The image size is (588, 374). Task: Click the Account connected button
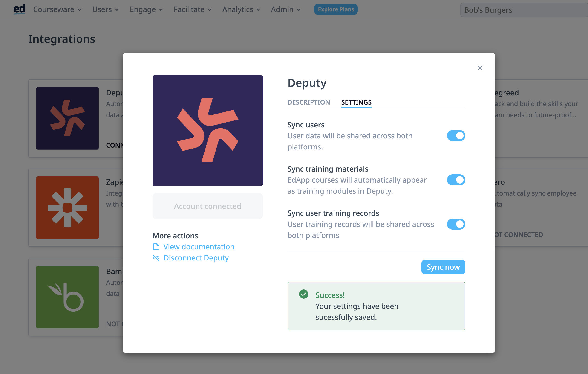(x=208, y=206)
